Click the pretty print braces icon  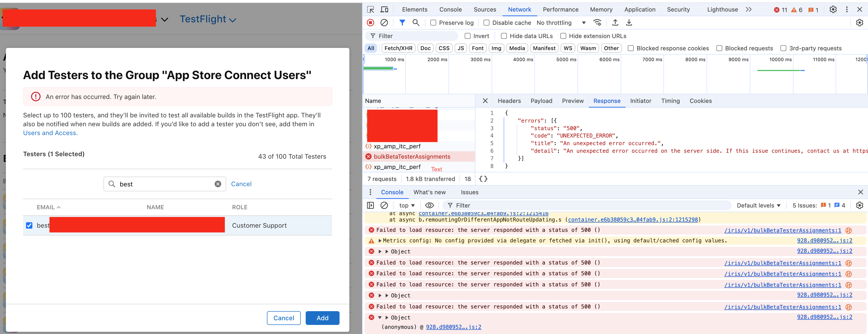[x=483, y=179]
